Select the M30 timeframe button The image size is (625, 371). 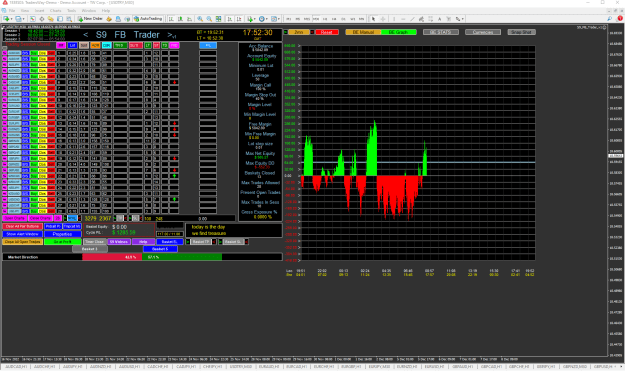(x=316, y=19)
